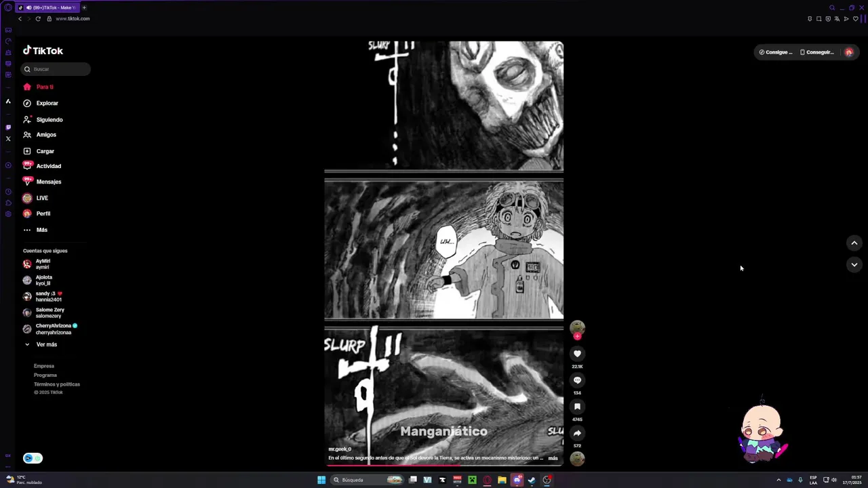The width and height of the screenshot is (868, 488).
Task: Open the Siguiendo feed
Action: (43, 119)
